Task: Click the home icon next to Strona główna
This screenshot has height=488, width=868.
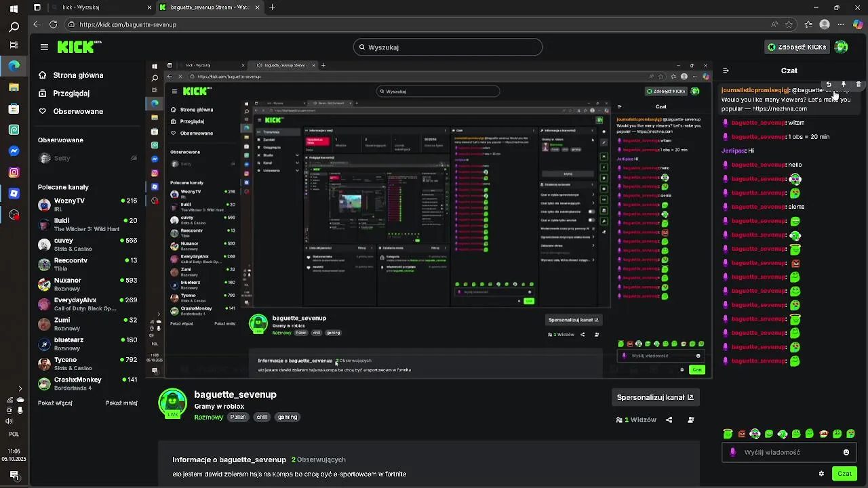Action: pos(43,75)
